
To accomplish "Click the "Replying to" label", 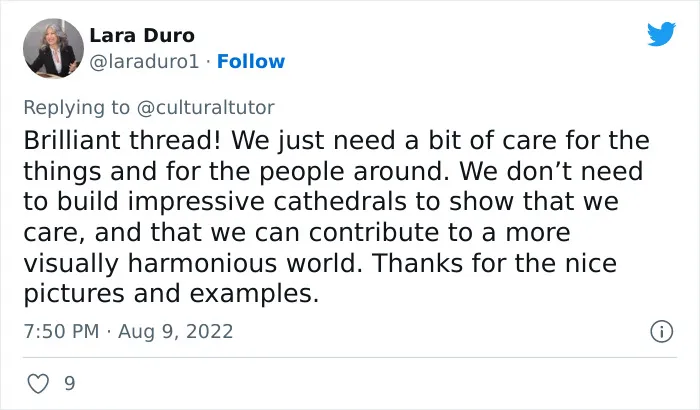I will pos(77,108).
